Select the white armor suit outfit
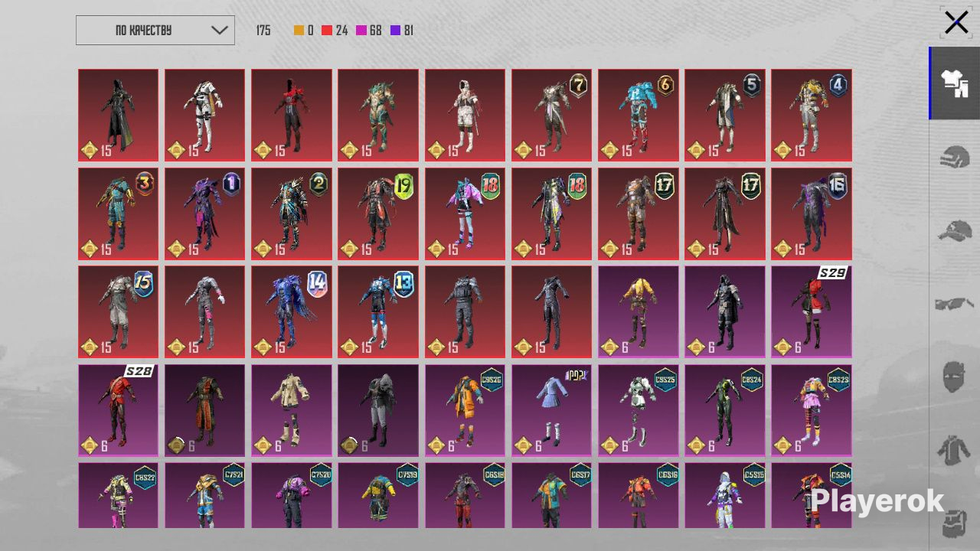This screenshot has width=980, height=551. (204, 116)
